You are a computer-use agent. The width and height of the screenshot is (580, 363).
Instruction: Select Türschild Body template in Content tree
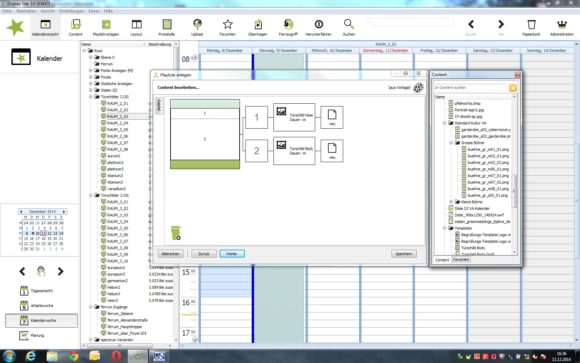pyautogui.click(x=473, y=248)
